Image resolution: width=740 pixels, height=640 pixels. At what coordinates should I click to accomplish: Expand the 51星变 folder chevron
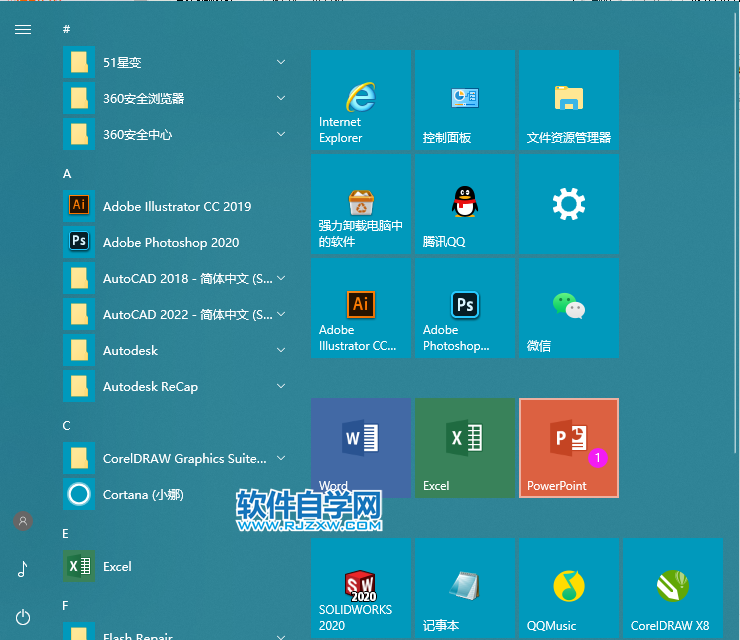[x=281, y=63]
